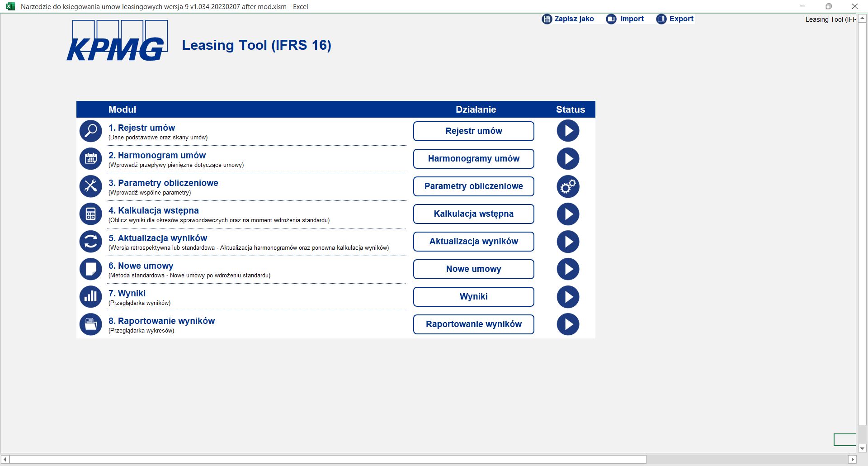The image size is (868, 466).
Task: Click the Aktualizacja wyników button
Action: pos(473,242)
